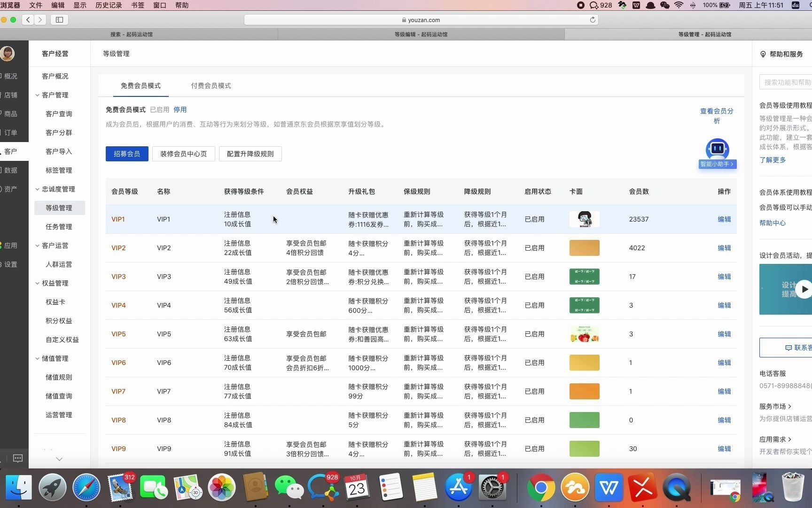This screenshot has width=812, height=508.
Task: Collapse the 客户管理 sidebar group
Action: point(37,95)
